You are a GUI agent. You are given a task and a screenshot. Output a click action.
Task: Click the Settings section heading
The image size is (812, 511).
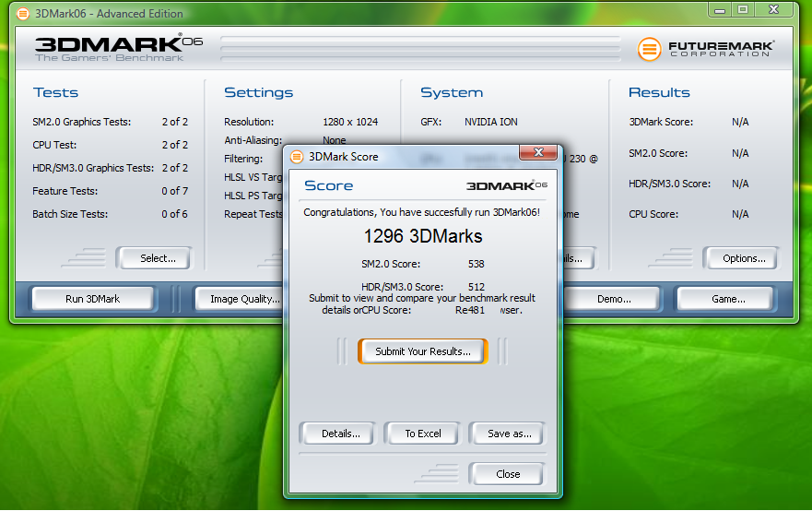pos(258,93)
